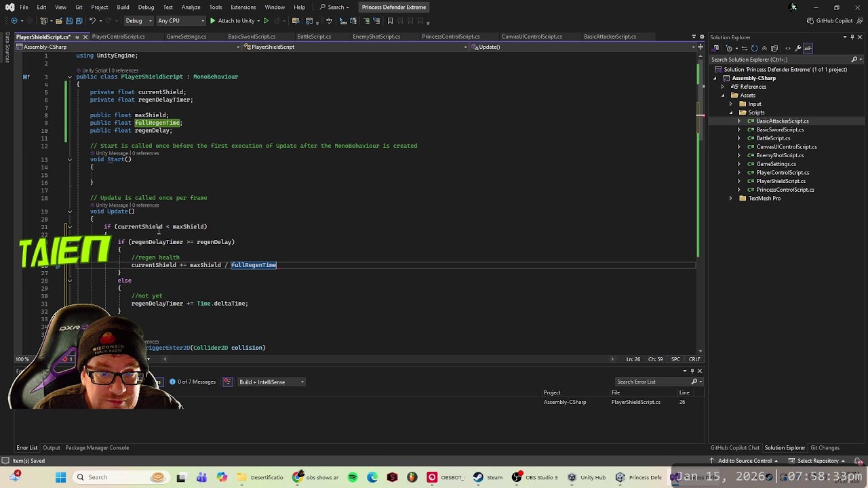Open the Build + IntelliSense dropdown
868x488 pixels.
[x=271, y=382]
